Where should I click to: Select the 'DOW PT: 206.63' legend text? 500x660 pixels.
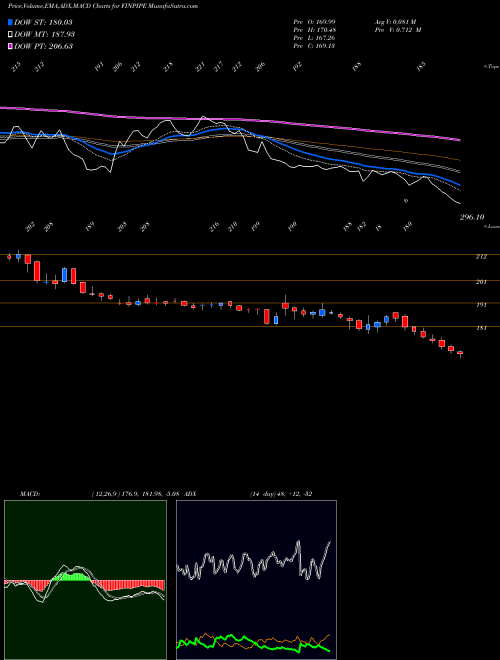pos(43,46)
